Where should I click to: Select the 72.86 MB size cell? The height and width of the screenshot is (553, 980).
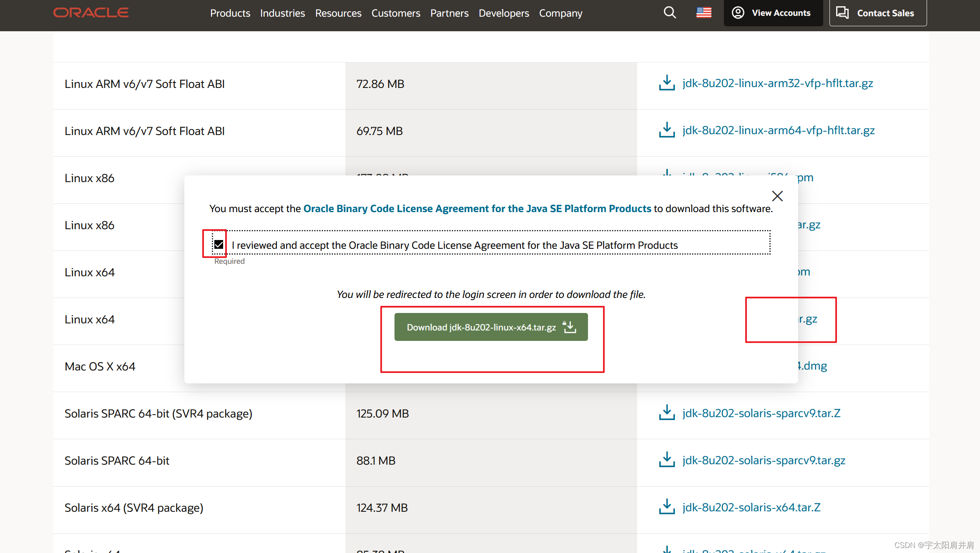(x=491, y=86)
